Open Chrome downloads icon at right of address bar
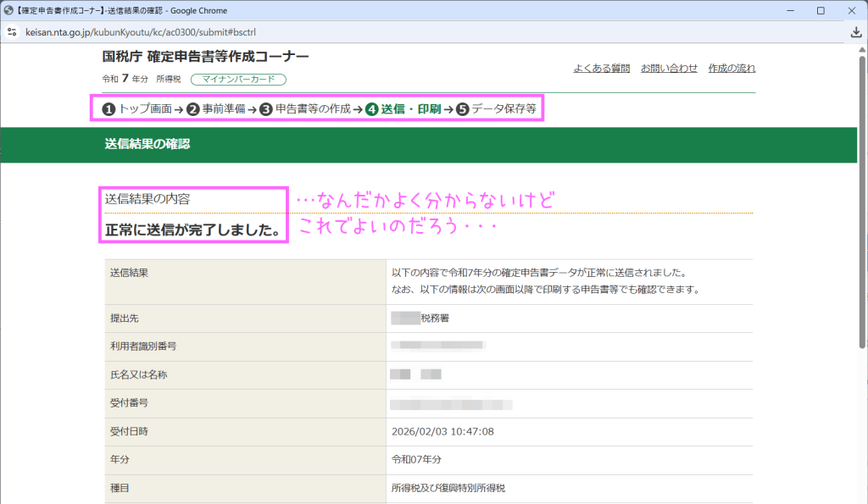Image resolution: width=868 pixels, height=504 pixels. [x=856, y=31]
